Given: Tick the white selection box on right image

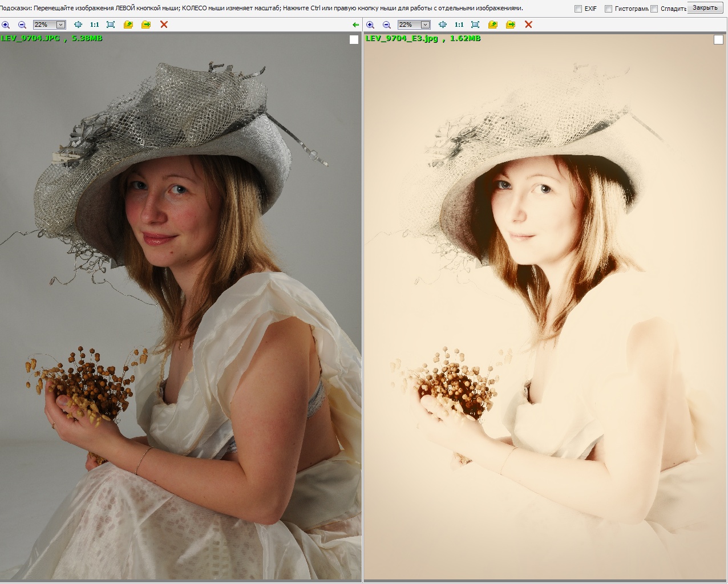Looking at the screenshot, I should click(718, 39).
